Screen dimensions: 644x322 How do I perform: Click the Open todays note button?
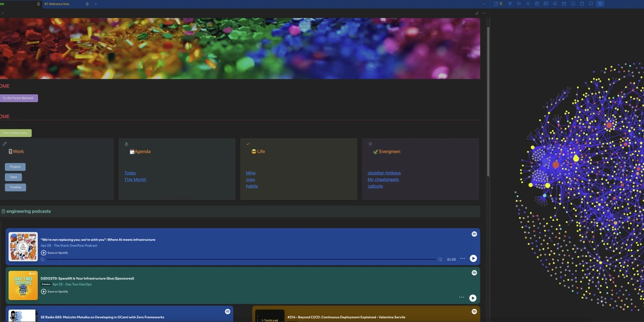(x=15, y=133)
